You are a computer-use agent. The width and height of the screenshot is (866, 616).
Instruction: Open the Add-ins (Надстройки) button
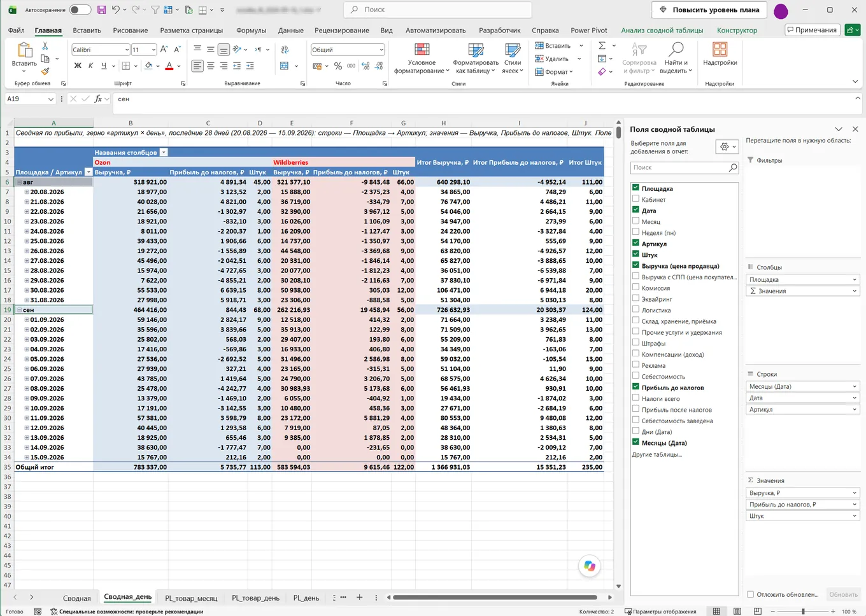click(720, 55)
